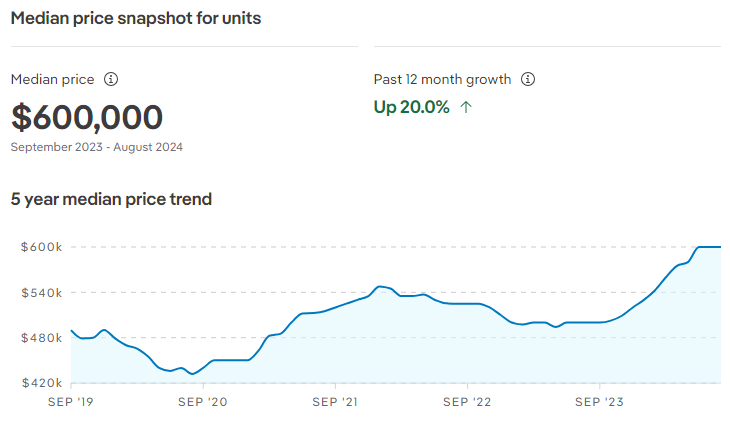Click the $600k y-axis label
Image resolution: width=730 pixels, height=422 pixels.
(x=41, y=247)
